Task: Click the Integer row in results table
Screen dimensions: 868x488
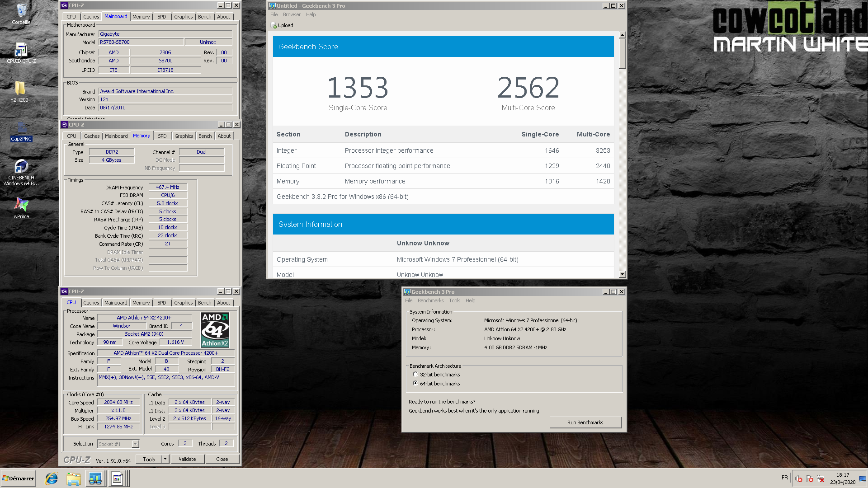Action: pos(443,150)
